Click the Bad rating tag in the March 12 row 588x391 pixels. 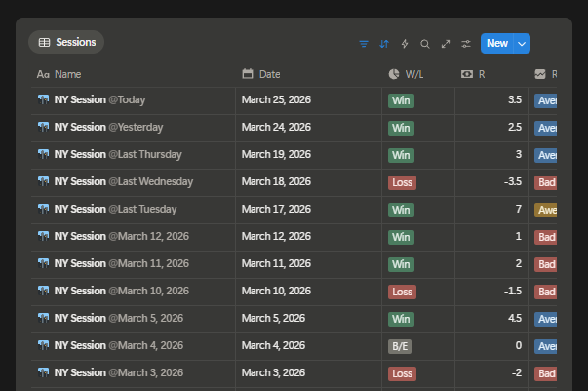(546, 237)
